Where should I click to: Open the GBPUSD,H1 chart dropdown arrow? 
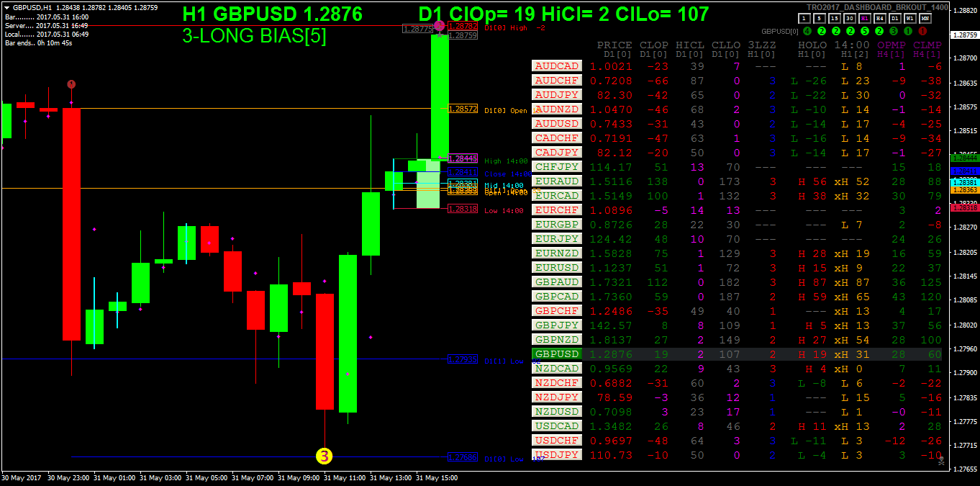coord(6,6)
